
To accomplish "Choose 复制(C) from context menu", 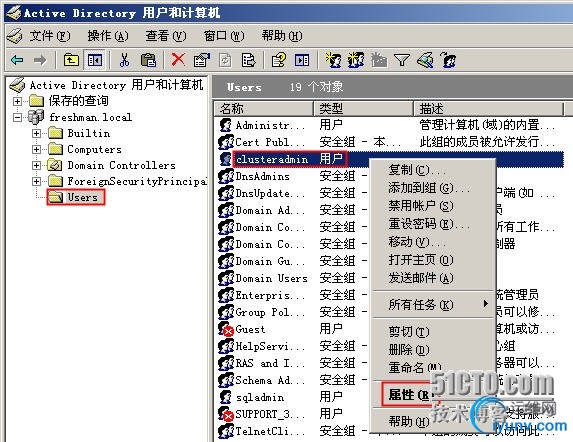I will (433, 170).
